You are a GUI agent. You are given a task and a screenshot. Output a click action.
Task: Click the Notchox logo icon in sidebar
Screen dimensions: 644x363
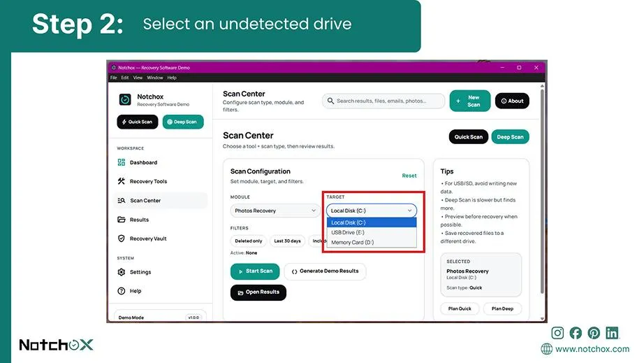click(x=125, y=99)
